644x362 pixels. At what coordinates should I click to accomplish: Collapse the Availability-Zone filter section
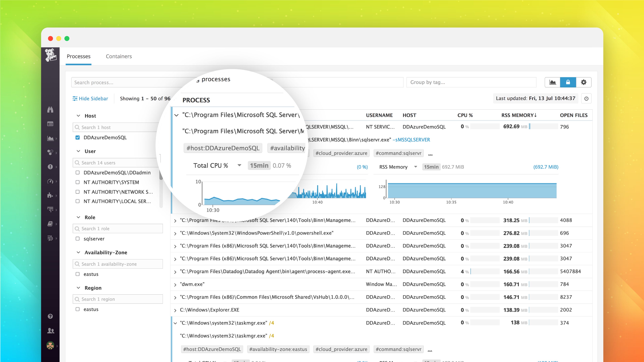coord(78,252)
